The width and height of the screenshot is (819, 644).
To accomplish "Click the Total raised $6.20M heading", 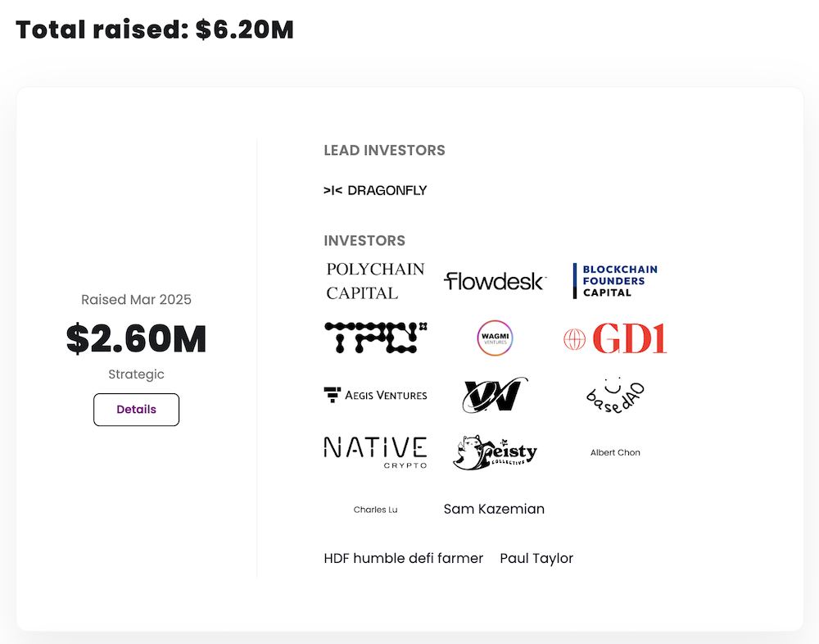I will pyautogui.click(x=154, y=29).
